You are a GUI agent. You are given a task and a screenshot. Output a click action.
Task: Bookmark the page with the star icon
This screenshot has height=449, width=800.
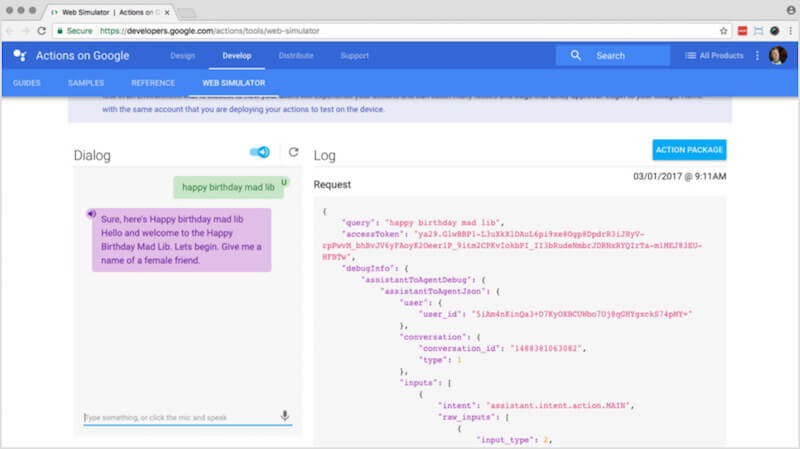coord(723,31)
